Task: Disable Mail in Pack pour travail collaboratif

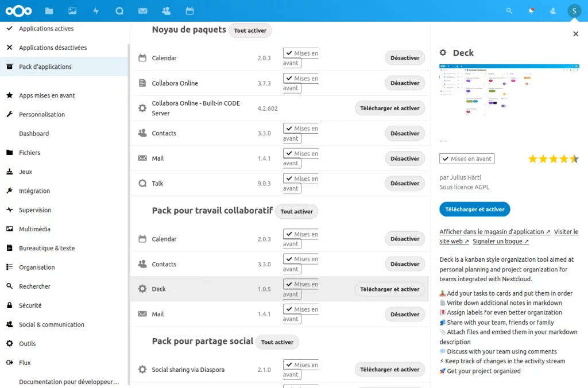Action: 405,314
